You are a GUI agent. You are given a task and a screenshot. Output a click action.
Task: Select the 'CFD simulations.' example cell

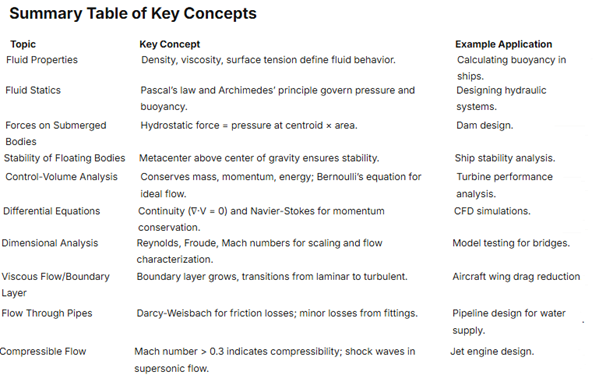pyautogui.click(x=492, y=211)
